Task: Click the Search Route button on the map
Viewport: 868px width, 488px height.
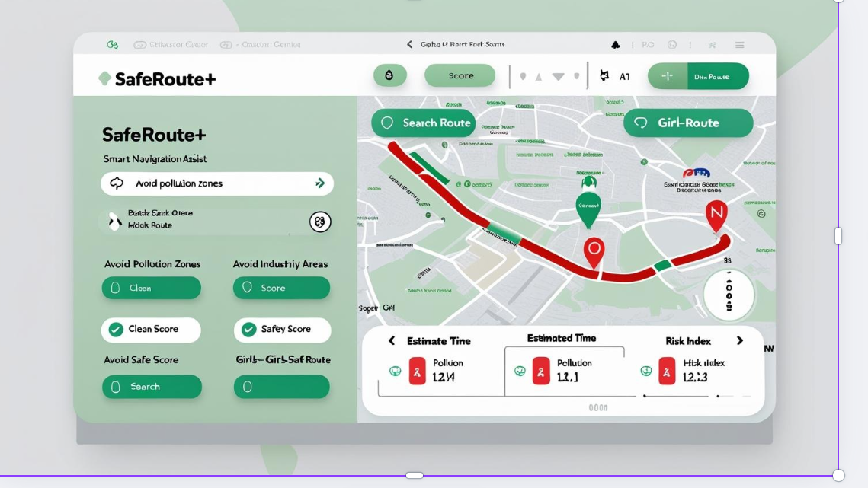Action: coord(423,123)
